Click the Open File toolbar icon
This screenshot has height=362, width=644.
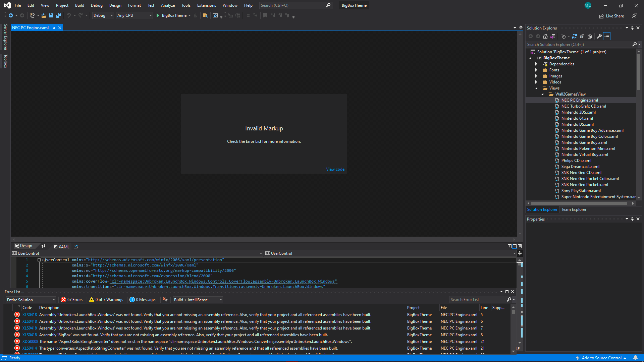pos(44,15)
